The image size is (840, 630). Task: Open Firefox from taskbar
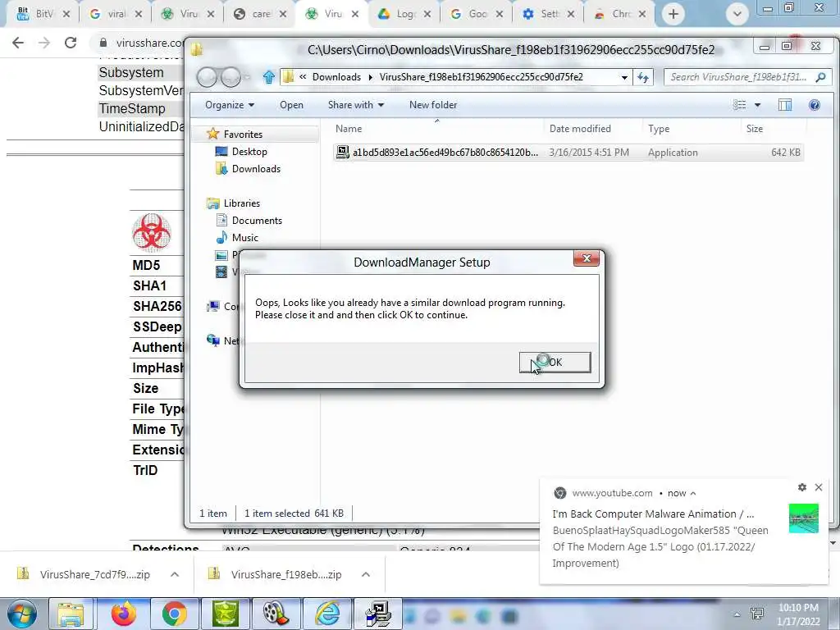[x=123, y=614]
